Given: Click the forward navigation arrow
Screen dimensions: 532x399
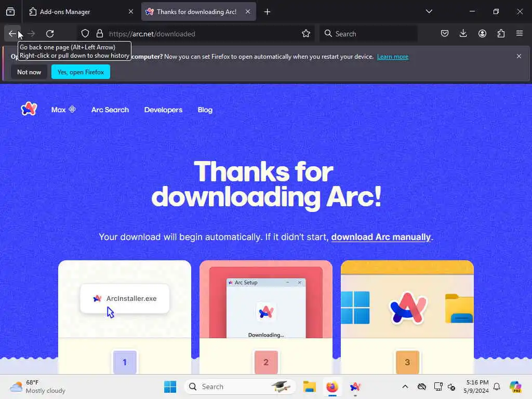Looking at the screenshot, I should 31,34.
